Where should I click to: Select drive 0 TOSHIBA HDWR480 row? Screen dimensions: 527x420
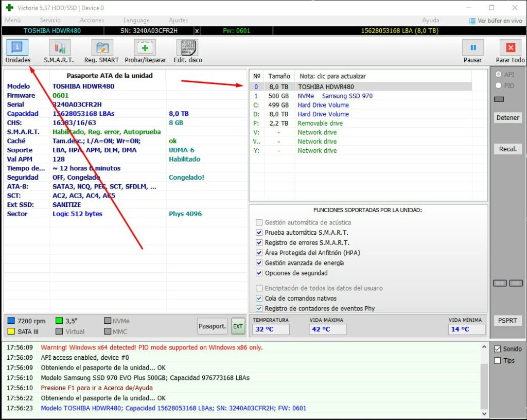point(361,86)
